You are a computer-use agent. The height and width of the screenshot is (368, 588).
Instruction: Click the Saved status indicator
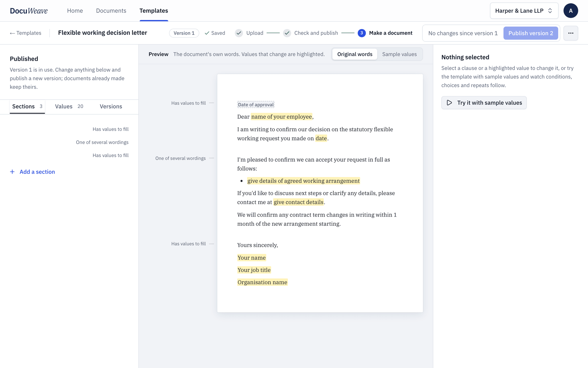point(215,33)
